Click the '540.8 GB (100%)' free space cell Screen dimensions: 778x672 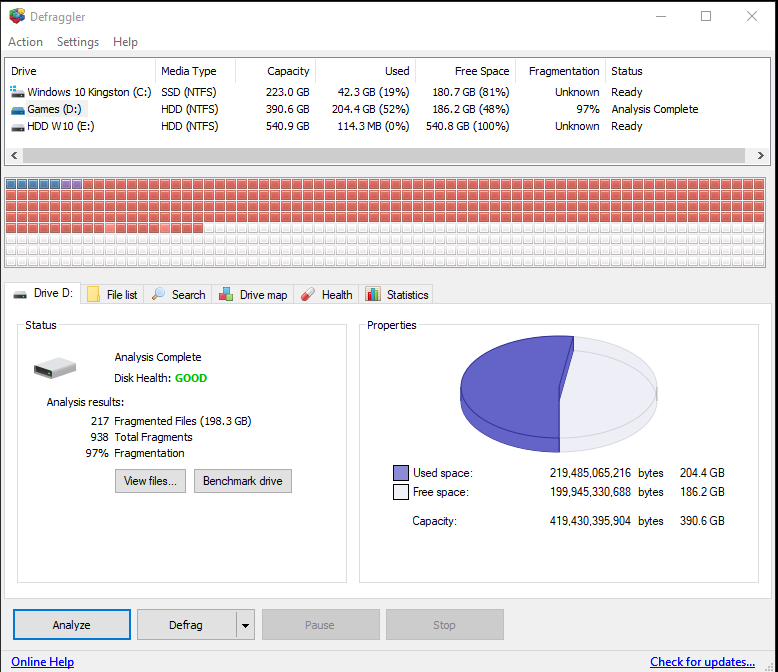tap(467, 126)
